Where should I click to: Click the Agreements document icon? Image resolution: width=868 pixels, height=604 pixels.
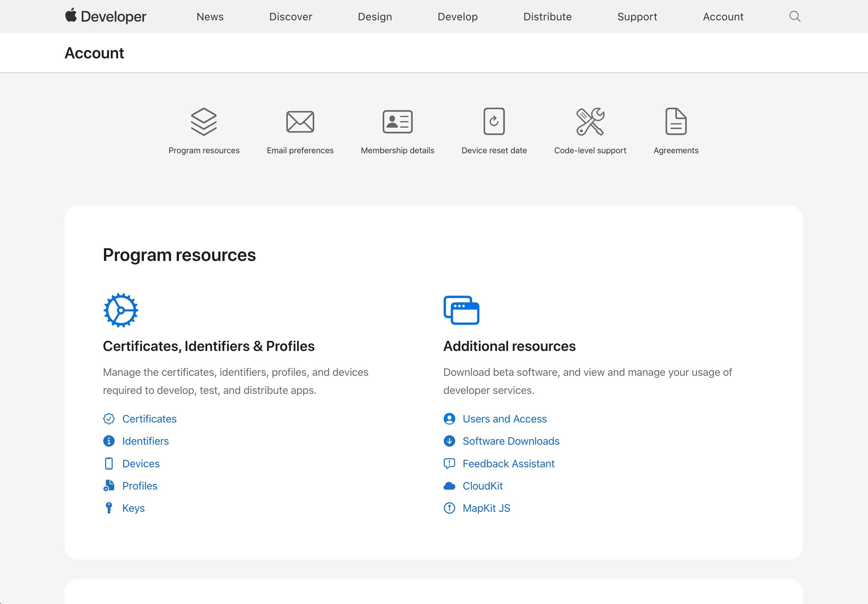point(676,121)
